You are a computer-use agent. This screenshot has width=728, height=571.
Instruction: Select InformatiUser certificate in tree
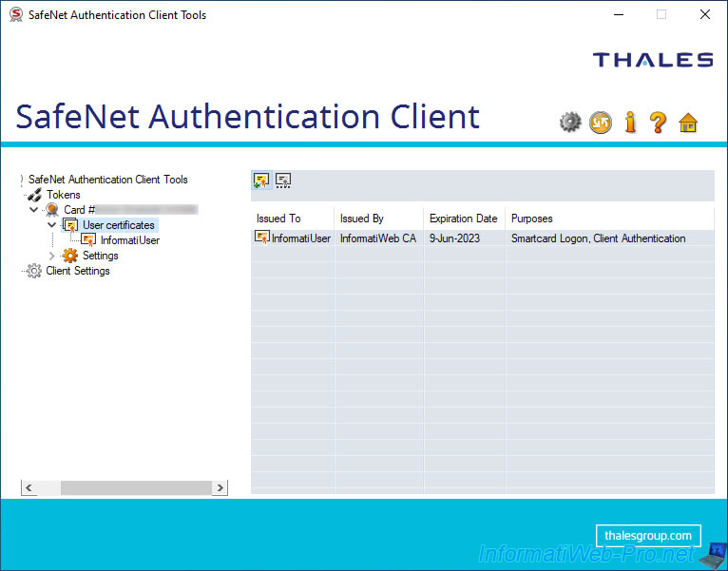click(x=129, y=240)
